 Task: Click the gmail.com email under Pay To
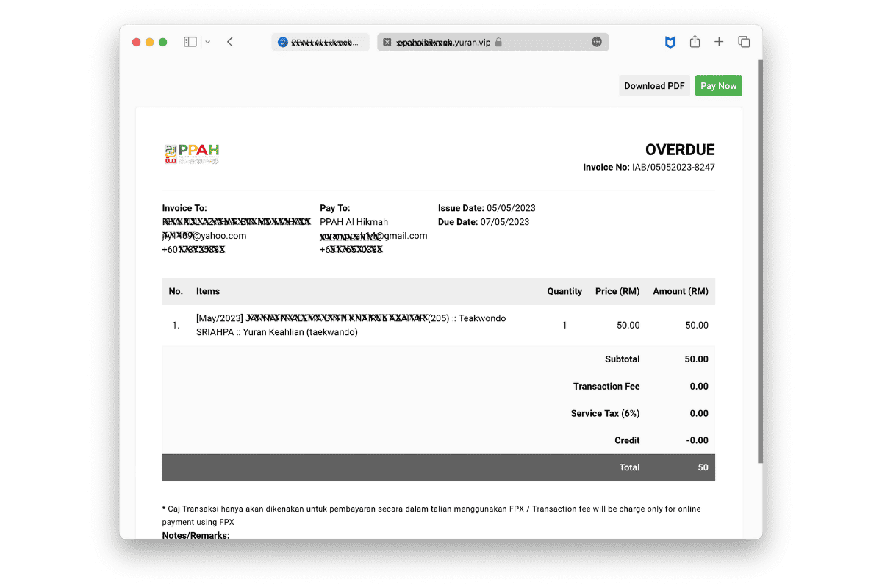tap(373, 236)
